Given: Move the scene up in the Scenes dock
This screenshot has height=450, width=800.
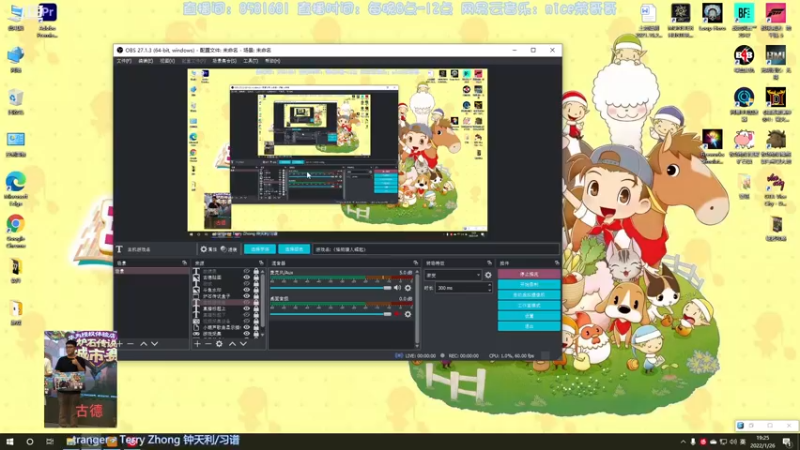Looking at the screenshot, I should 143,344.
